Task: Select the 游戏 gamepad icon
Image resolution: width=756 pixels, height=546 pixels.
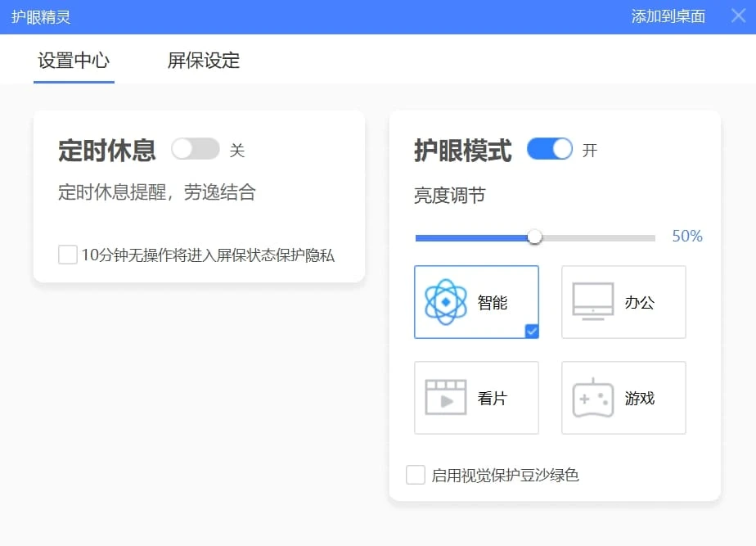Action: tap(592, 399)
